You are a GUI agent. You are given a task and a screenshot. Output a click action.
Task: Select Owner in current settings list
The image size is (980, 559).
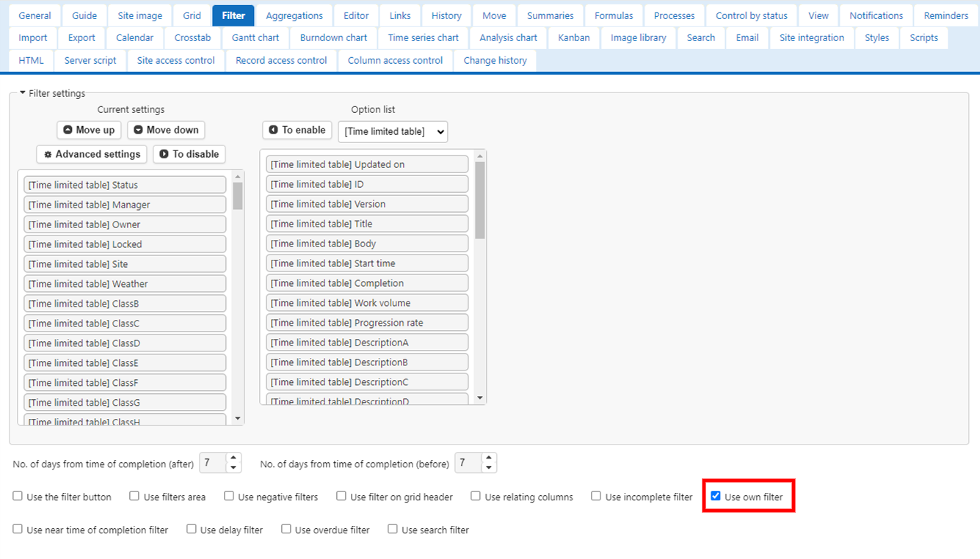point(125,224)
